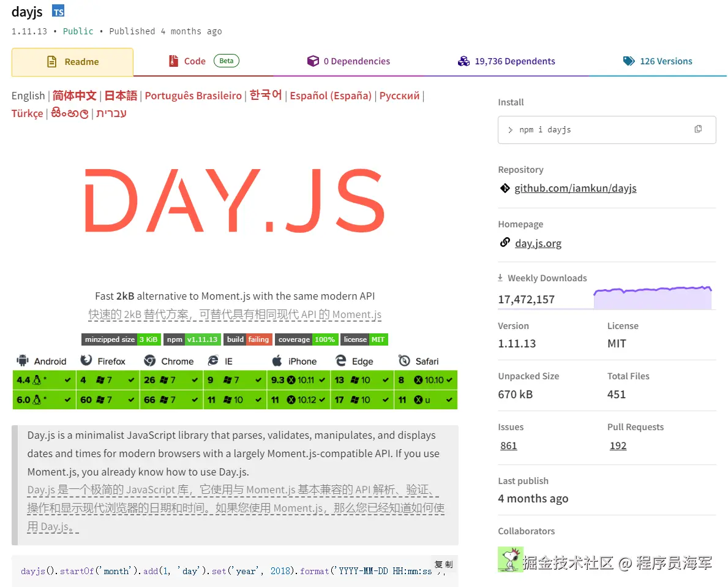Click the 670 kB unpacked size value
This screenshot has height=587, width=728.
coord(516,395)
